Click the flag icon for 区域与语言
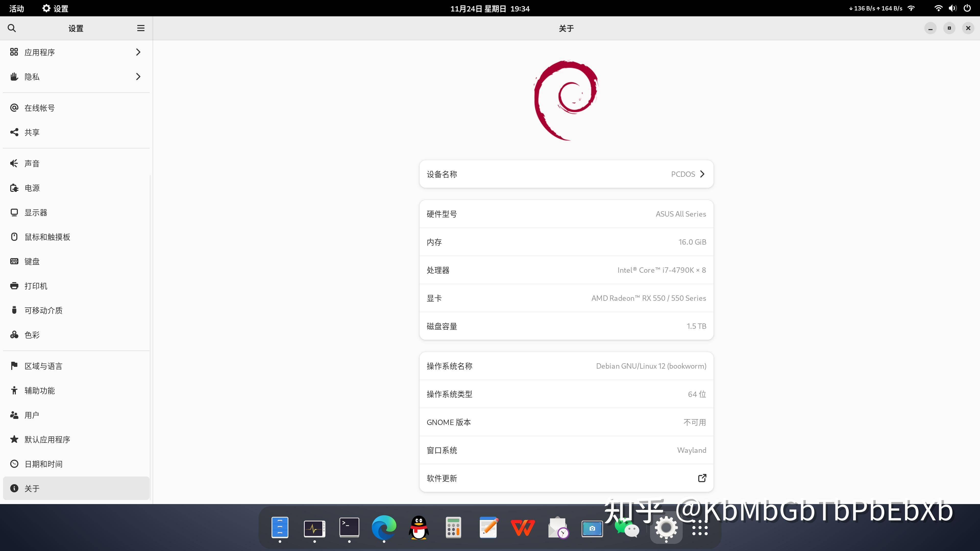Viewport: 980px width, 551px height. pos(14,366)
